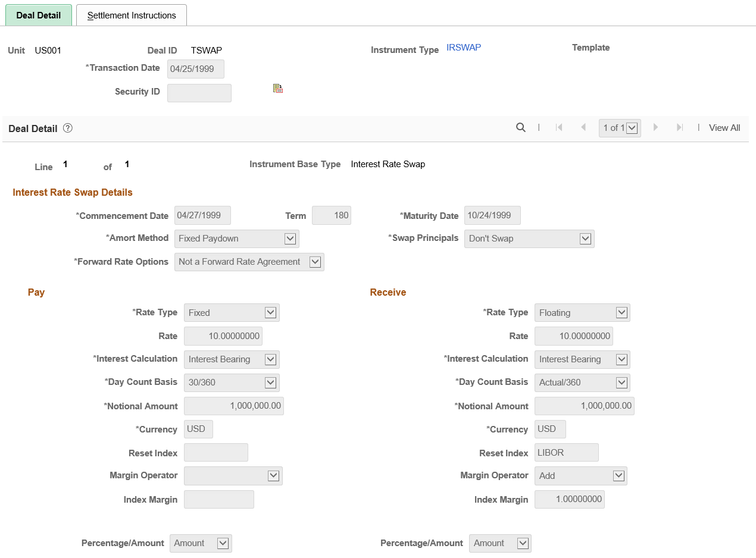The height and width of the screenshot is (558, 756).
Task: Open the IRSWAP instrument type link
Action: [464, 48]
